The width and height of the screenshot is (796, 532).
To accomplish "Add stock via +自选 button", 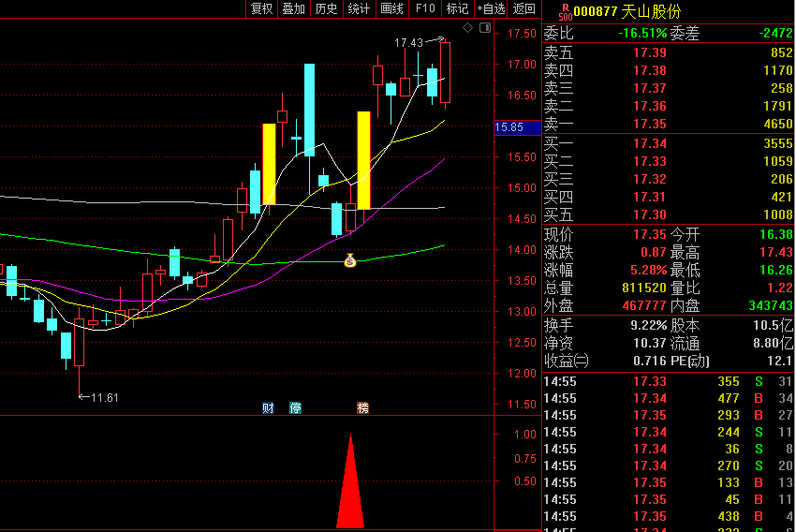I will [x=491, y=8].
